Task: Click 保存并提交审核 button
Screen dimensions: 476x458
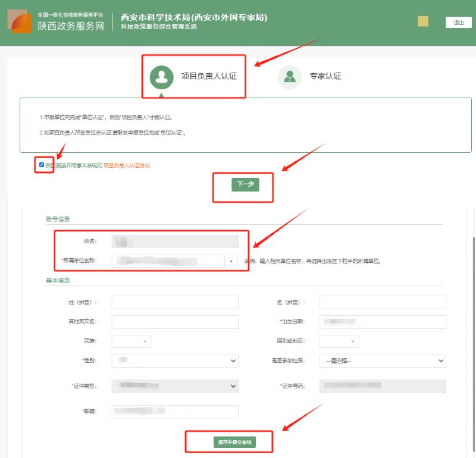Action: pyautogui.click(x=235, y=443)
